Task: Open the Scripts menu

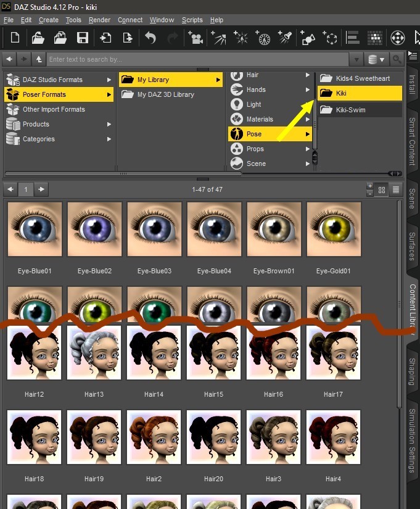Action: (192, 20)
